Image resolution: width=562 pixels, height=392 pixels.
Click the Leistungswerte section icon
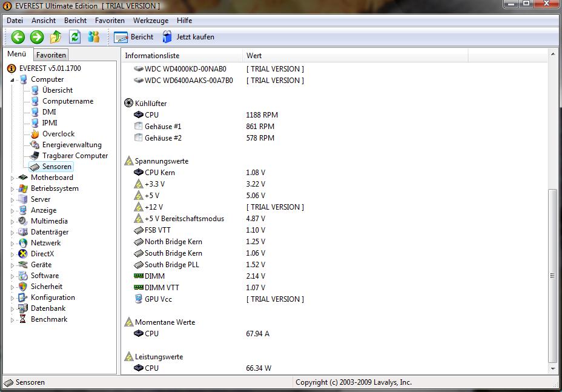click(128, 356)
